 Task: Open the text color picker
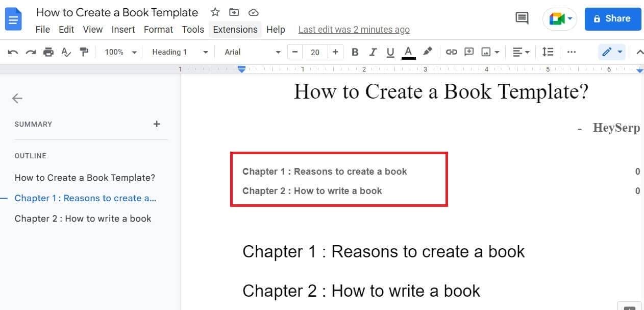coord(408,52)
